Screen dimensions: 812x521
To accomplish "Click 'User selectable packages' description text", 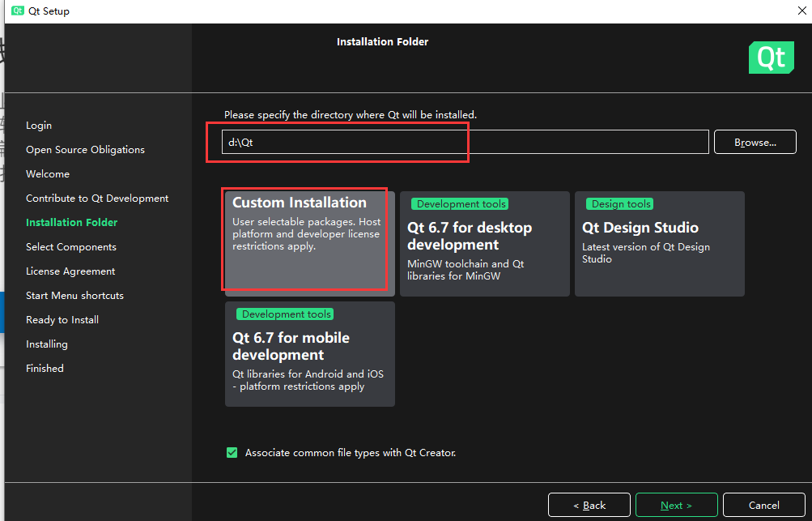I will pos(307,234).
